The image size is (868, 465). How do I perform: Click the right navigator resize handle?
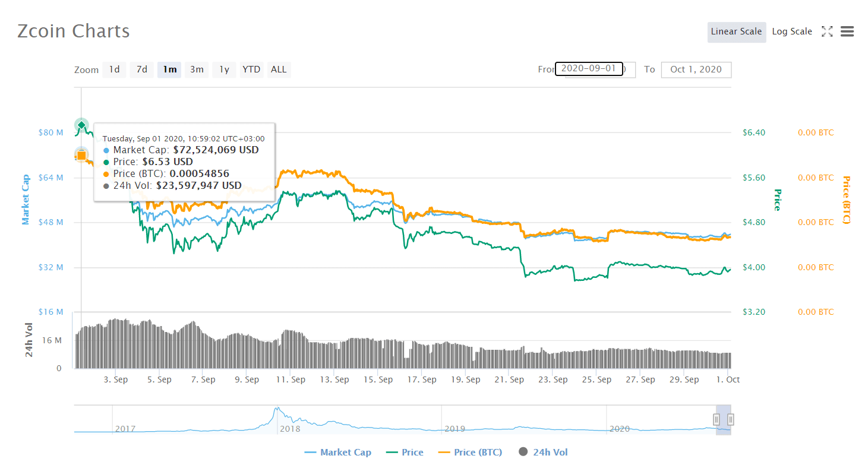(730, 419)
